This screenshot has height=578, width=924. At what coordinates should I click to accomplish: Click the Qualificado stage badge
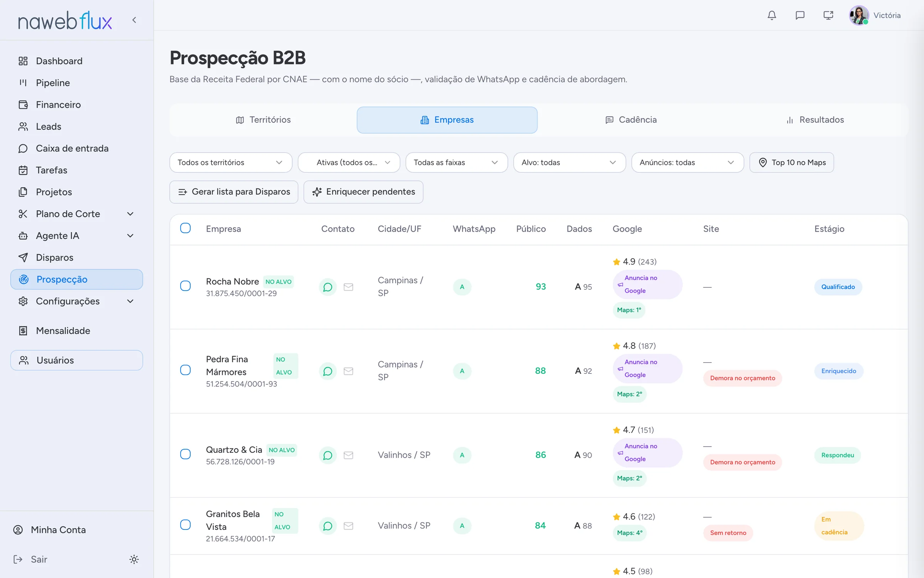(838, 287)
